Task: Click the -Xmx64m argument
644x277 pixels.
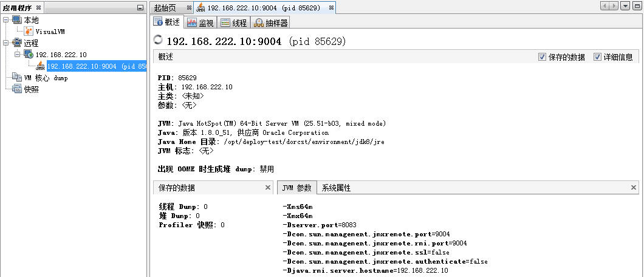Action: tap(298, 216)
